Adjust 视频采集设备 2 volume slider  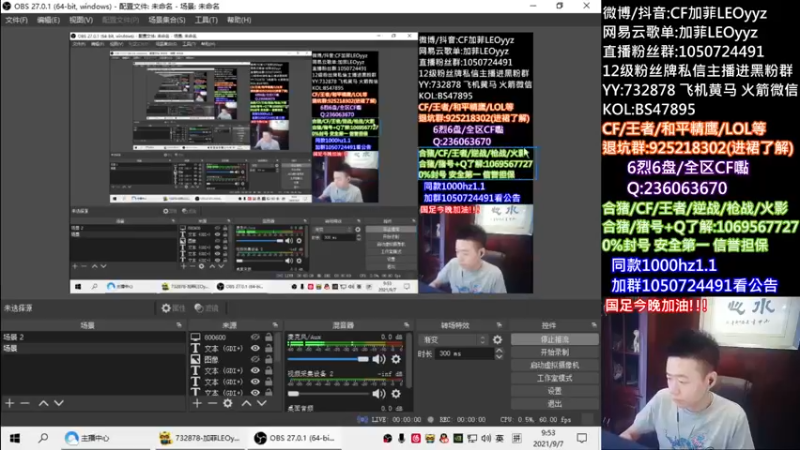(328, 393)
